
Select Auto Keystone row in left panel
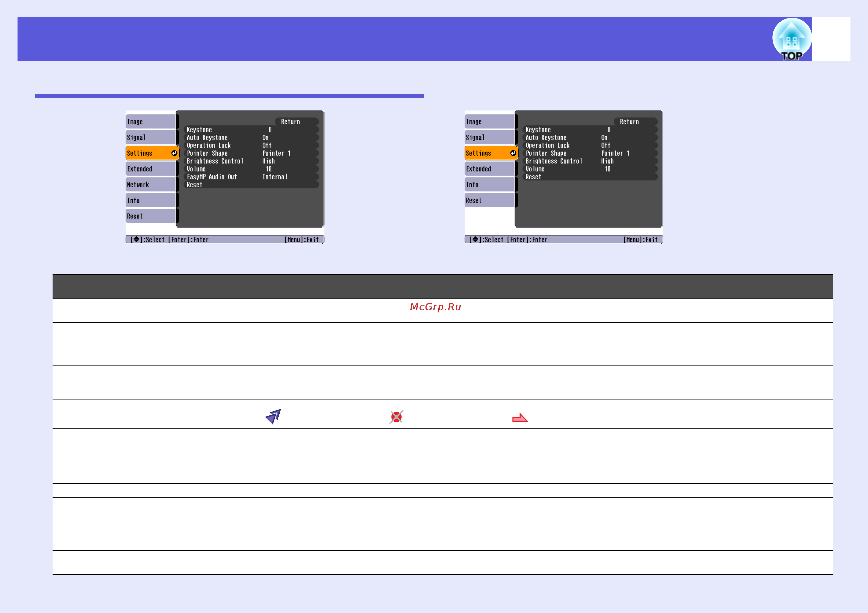tap(251, 138)
